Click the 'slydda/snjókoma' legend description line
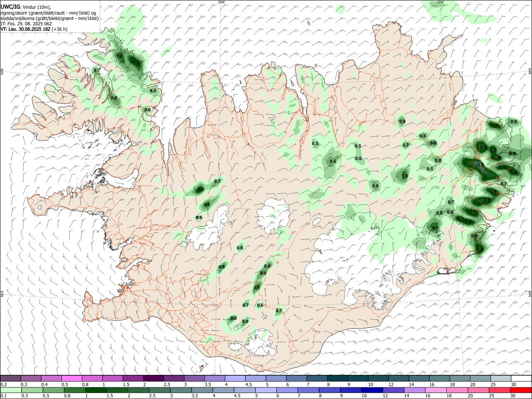Viewport: 532px width, 399px height. [x=49, y=18]
